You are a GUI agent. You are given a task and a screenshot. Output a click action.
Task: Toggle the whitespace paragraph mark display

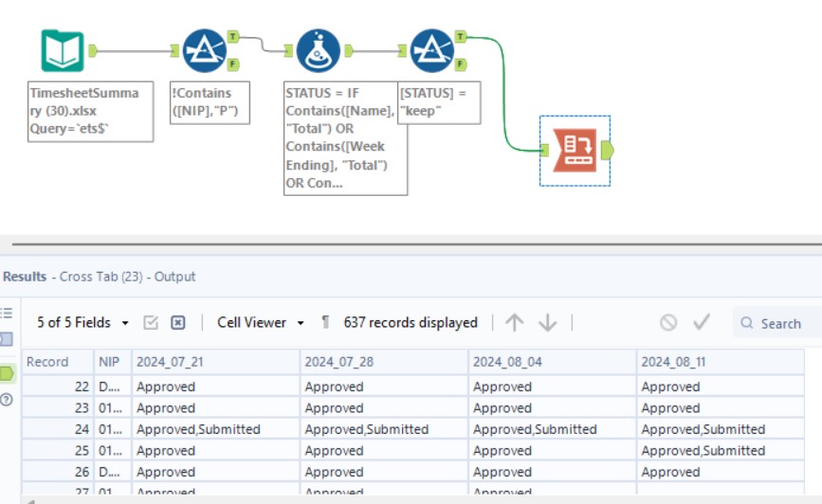tap(325, 323)
